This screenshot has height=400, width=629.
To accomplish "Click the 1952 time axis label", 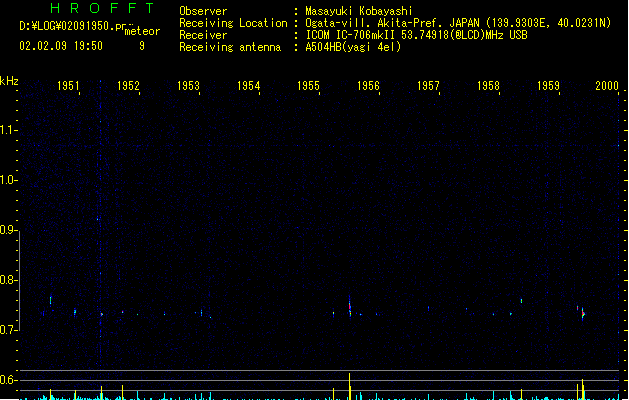I will (x=128, y=86).
